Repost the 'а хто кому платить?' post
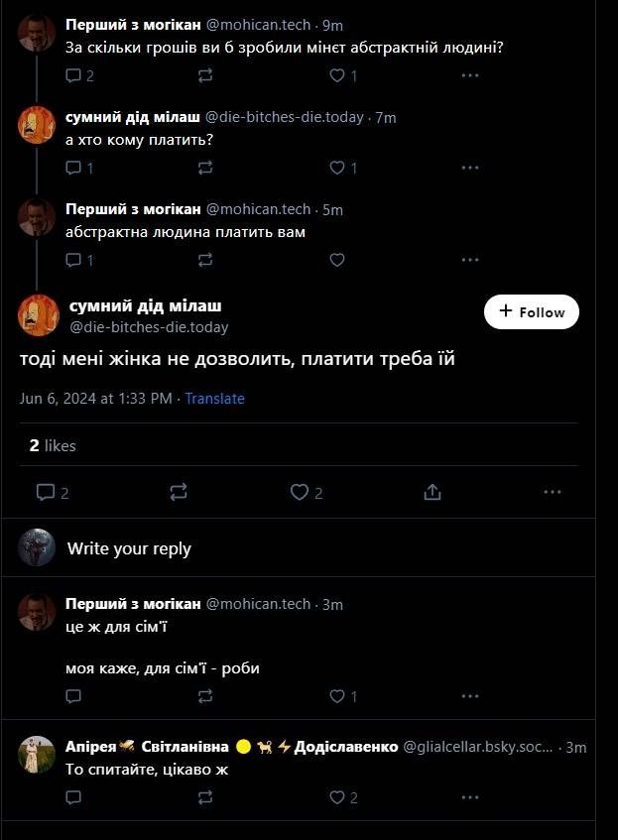This screenshot has height=840, width=618. [205, 168]
